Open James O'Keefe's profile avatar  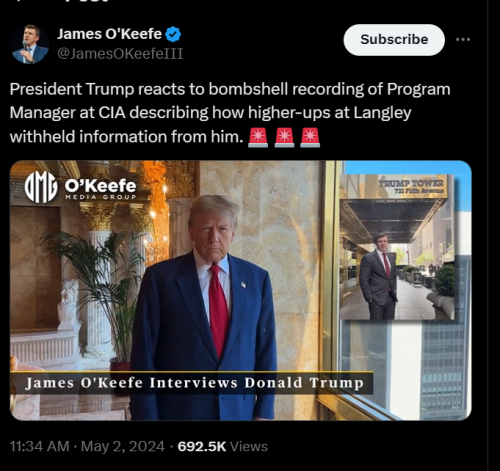coord(29,44)
